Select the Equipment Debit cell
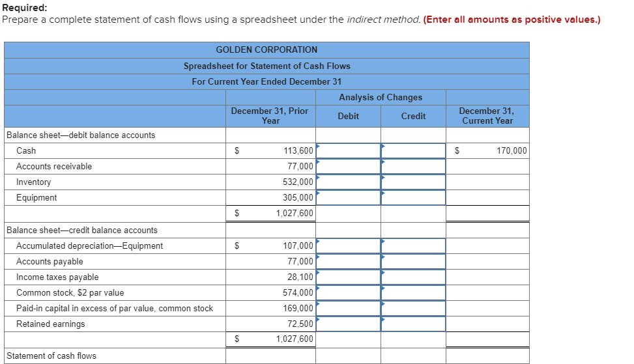 [348, 198]
